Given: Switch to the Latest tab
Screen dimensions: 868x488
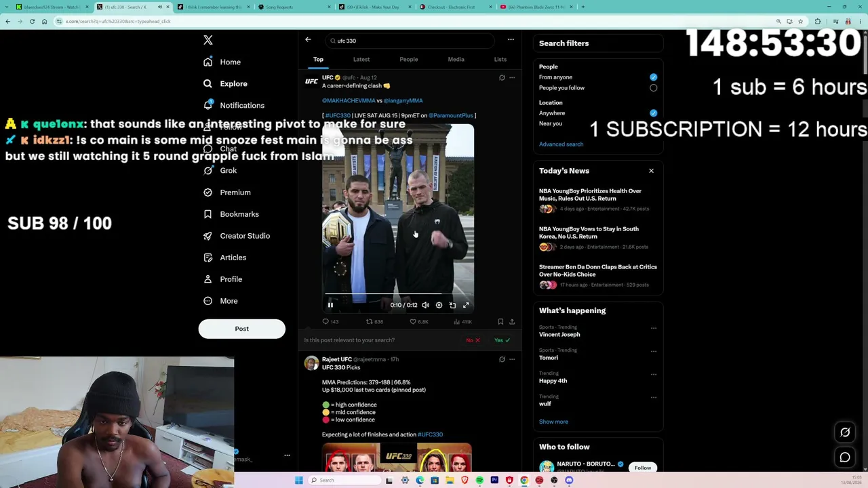Looking at the screenshot, I should pyautogui.click(x=361, y=60).
